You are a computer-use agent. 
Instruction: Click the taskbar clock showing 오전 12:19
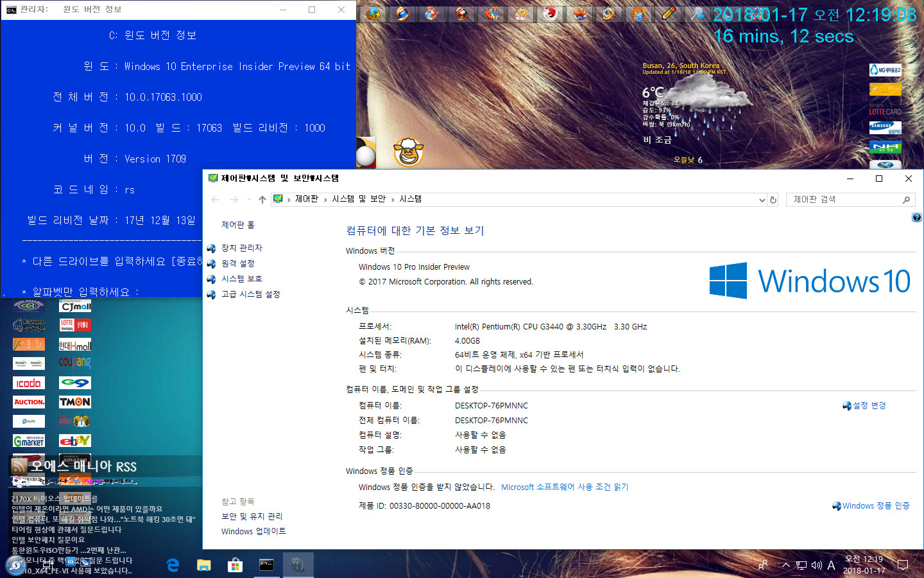pos(864,565)
